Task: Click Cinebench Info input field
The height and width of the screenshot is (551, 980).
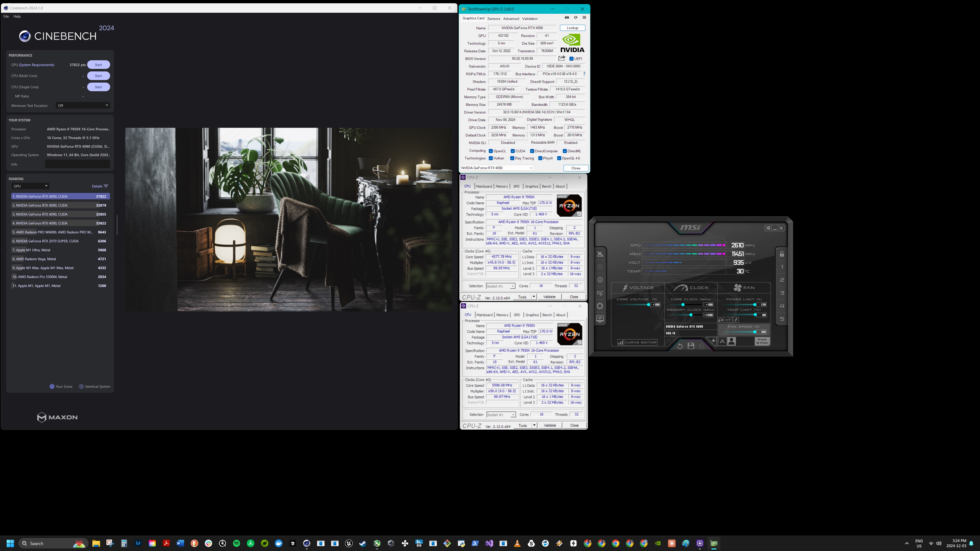Action: [78, 164]
